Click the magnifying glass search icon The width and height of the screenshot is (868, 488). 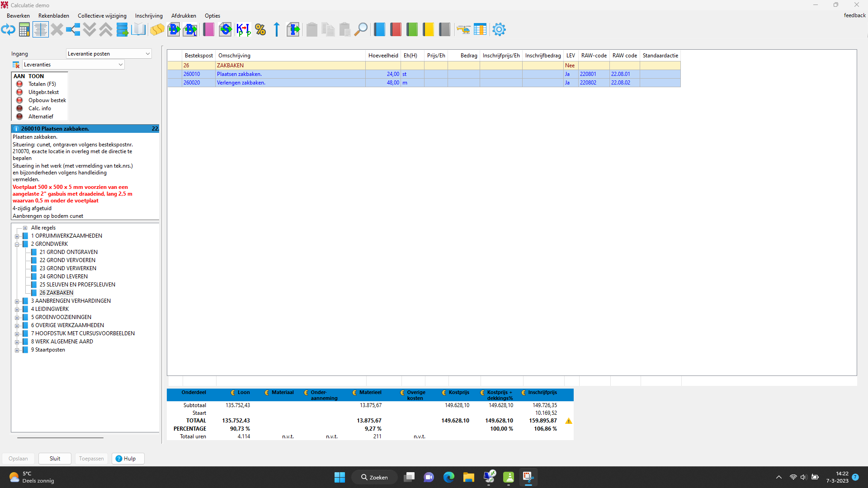[360, 30]
